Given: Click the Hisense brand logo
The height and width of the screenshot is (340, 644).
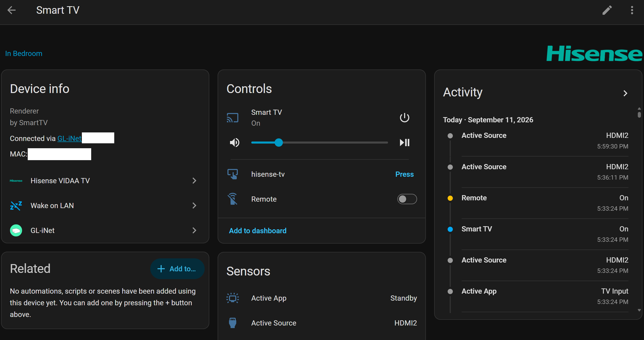Looking at the screenshot, I should pos(594,53).
